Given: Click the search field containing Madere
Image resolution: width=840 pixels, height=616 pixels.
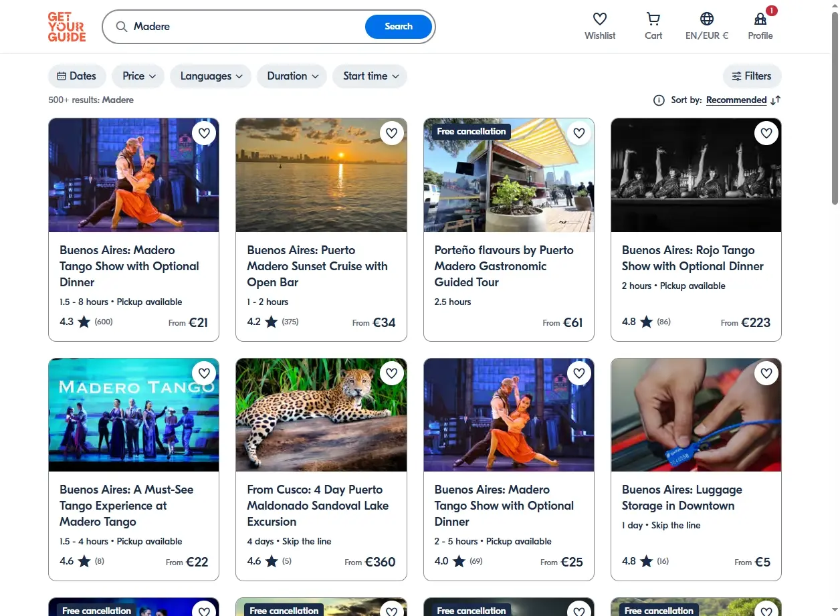Looking at the screenshot, I should [247, 27].
